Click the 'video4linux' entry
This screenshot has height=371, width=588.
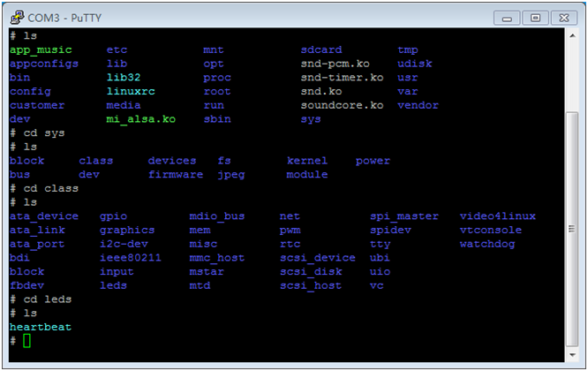(x=498, y=216)
